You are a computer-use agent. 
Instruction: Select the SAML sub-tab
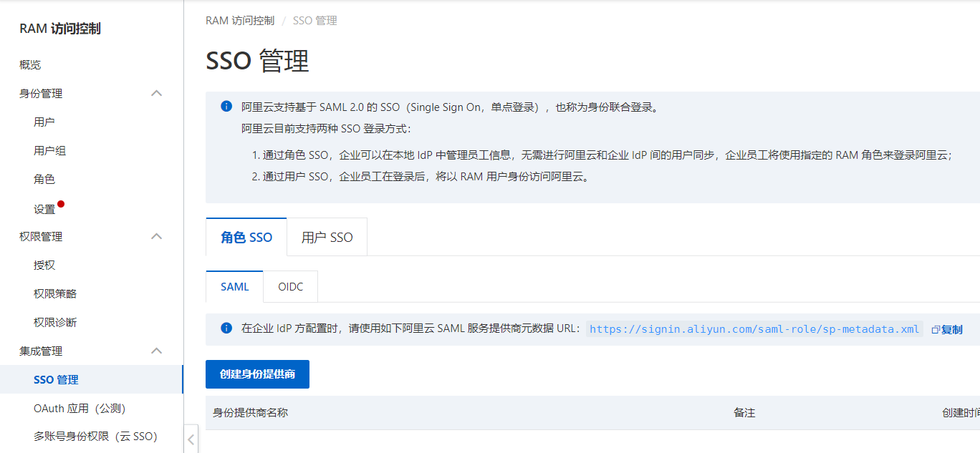(234, 287)
